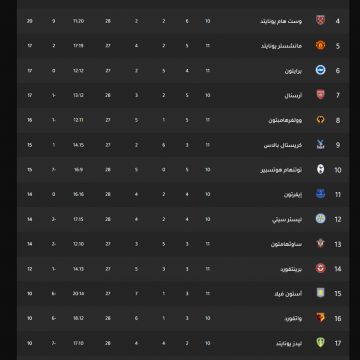The image size is (360, 360).
Task: Select the row ranked 12 in table
Action: [183, 219]
